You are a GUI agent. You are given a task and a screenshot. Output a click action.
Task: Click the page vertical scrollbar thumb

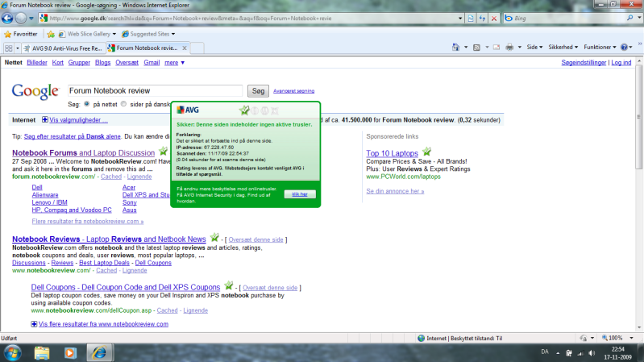click(639, 117)
